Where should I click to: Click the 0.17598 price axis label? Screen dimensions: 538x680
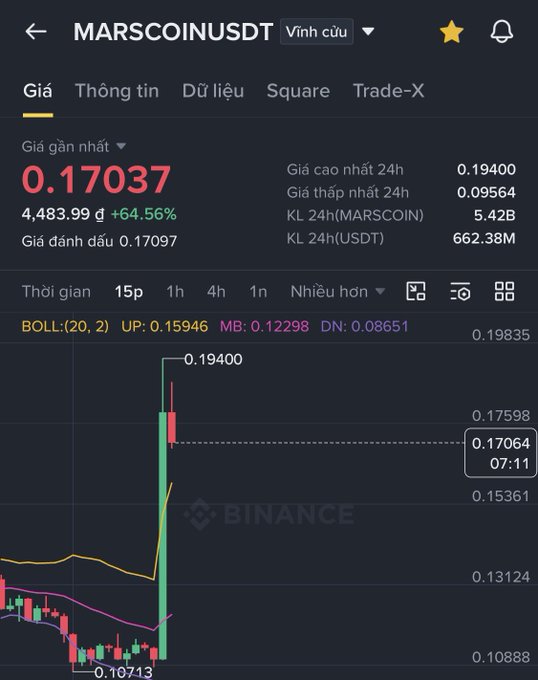pos(501,415)
